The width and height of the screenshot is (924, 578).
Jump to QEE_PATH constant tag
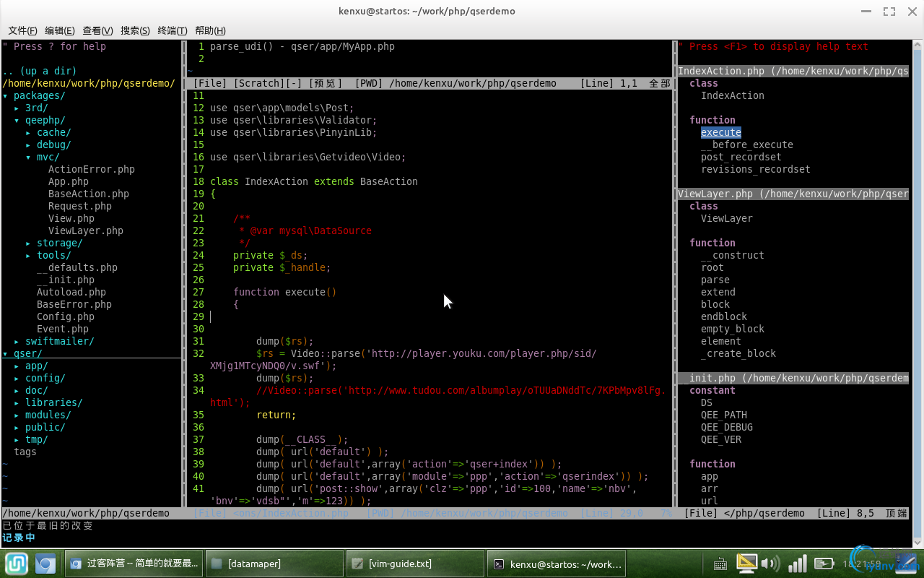tap(724, 415)
